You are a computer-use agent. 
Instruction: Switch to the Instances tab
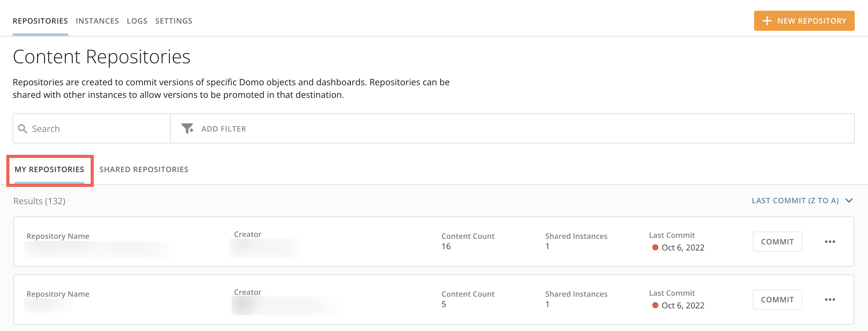[x=97, y=21]
